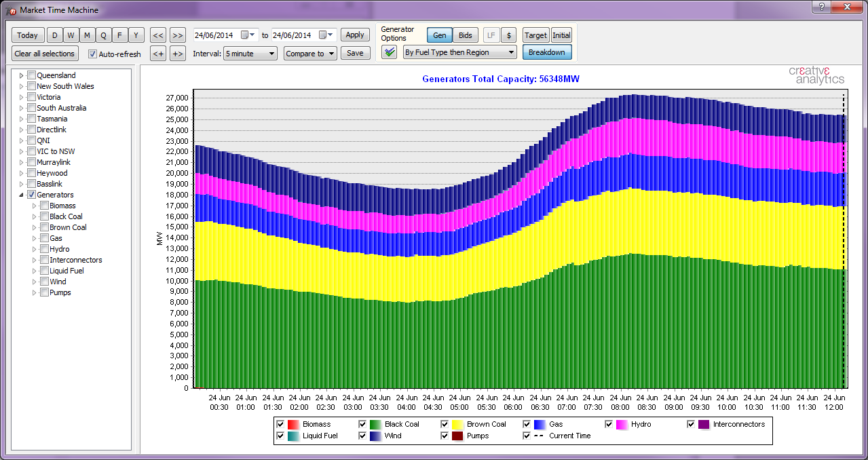868x460 pixels.
Task: Select Liquid Fuel in the tree
Action: 67,271
